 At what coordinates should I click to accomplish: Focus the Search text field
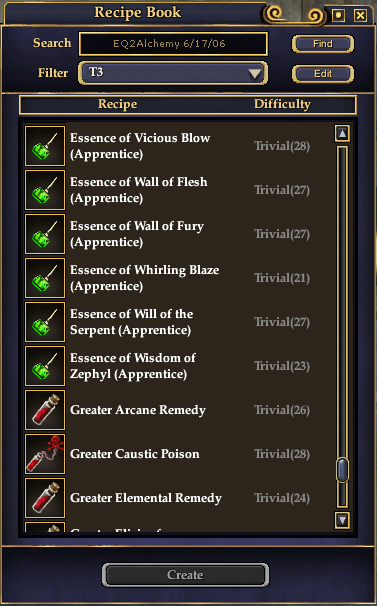click(173, 44)
